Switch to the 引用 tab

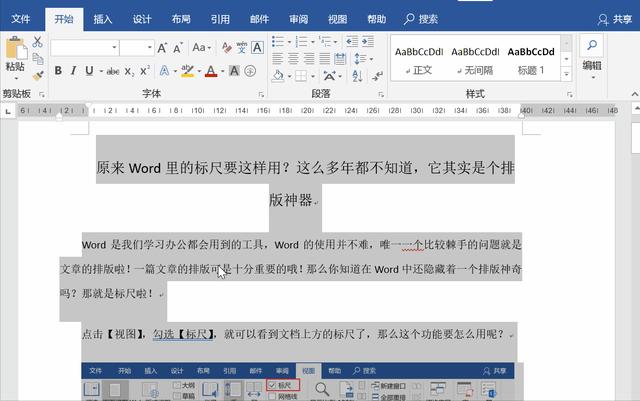tap(220, 19)
